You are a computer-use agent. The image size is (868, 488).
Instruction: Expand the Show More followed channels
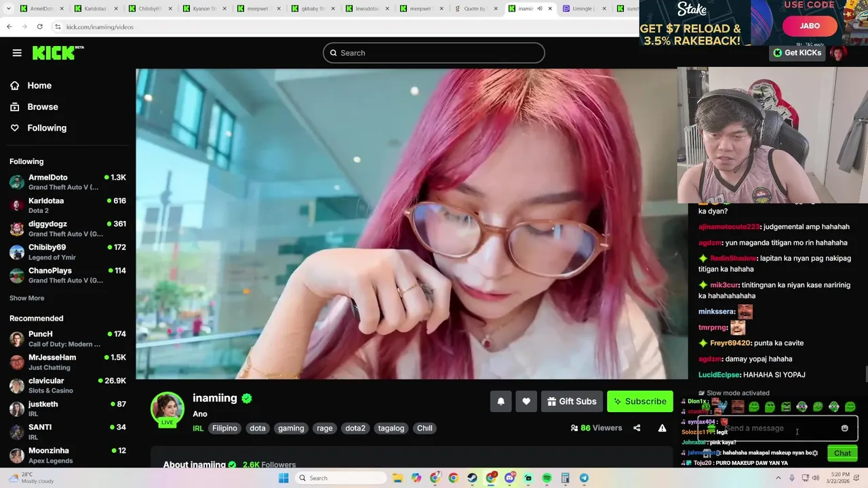(x=26, y=298)
